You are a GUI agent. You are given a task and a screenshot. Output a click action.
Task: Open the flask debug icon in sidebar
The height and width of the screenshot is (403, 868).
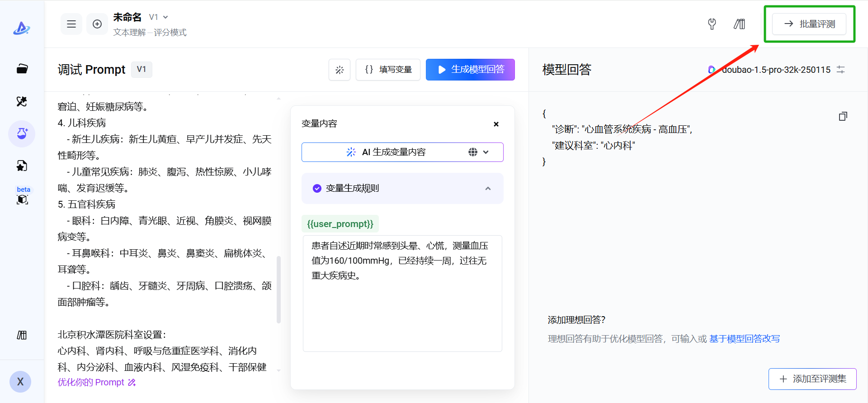pos(22,134)
